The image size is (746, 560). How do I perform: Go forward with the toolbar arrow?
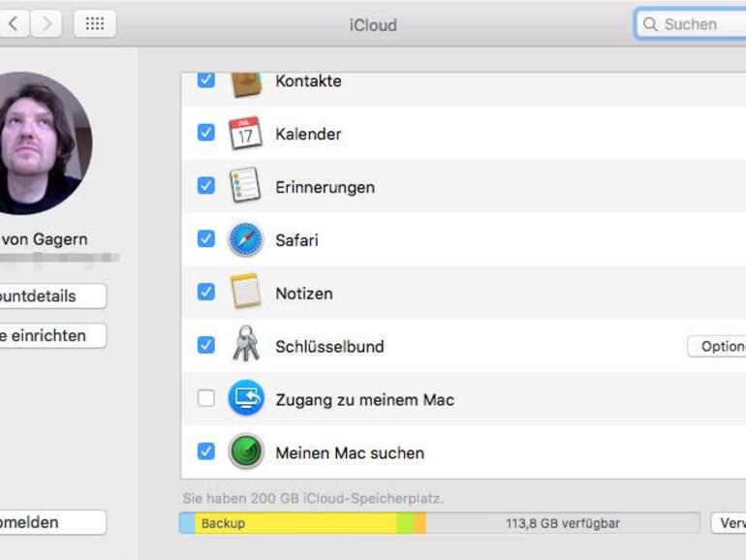pyautogui.click(x=47, y=24)
